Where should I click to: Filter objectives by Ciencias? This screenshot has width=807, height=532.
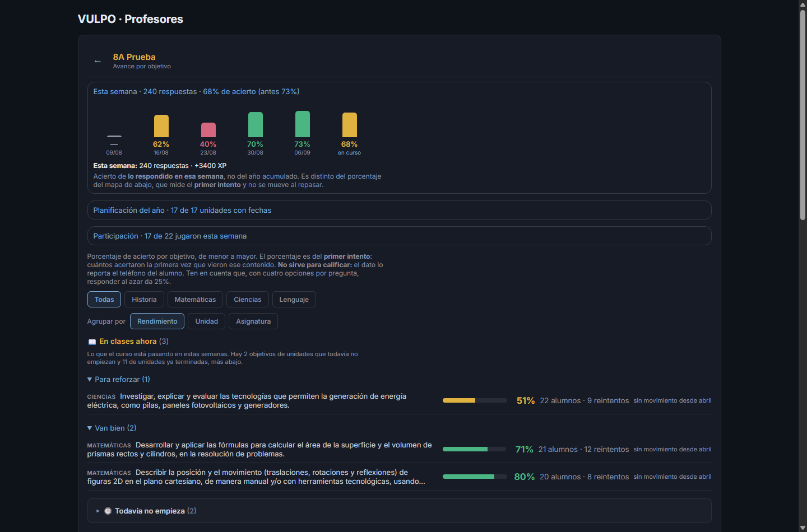[x=248, y=300]
